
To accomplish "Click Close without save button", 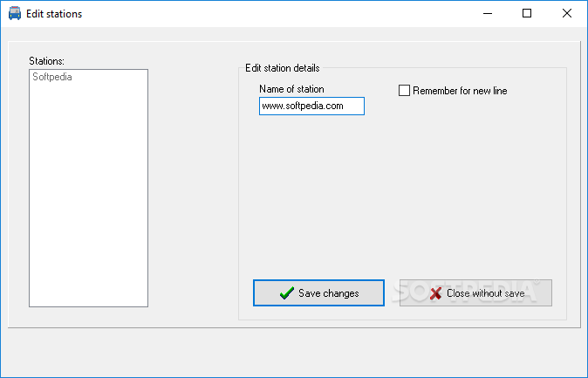I will point(475,292).
